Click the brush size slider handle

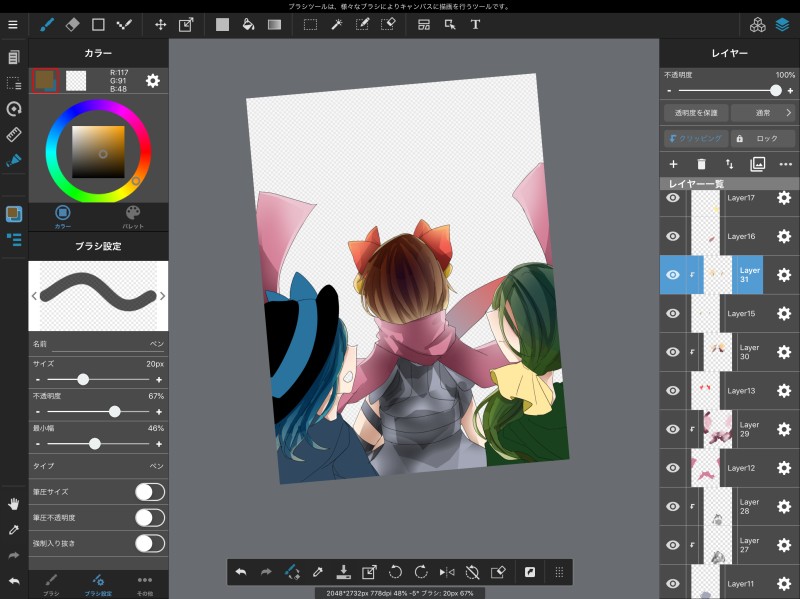[83, 380]
